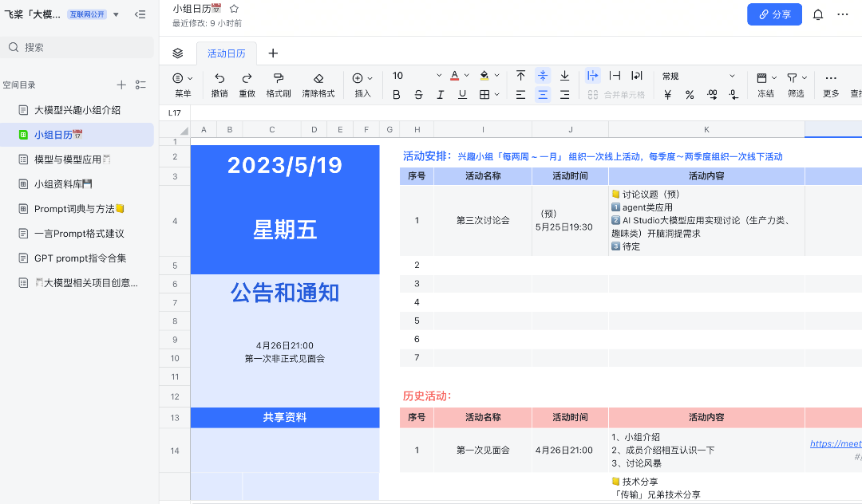Screen dimensions: 862x504
Task: Align cell content to top
Action: pos(520,76)
